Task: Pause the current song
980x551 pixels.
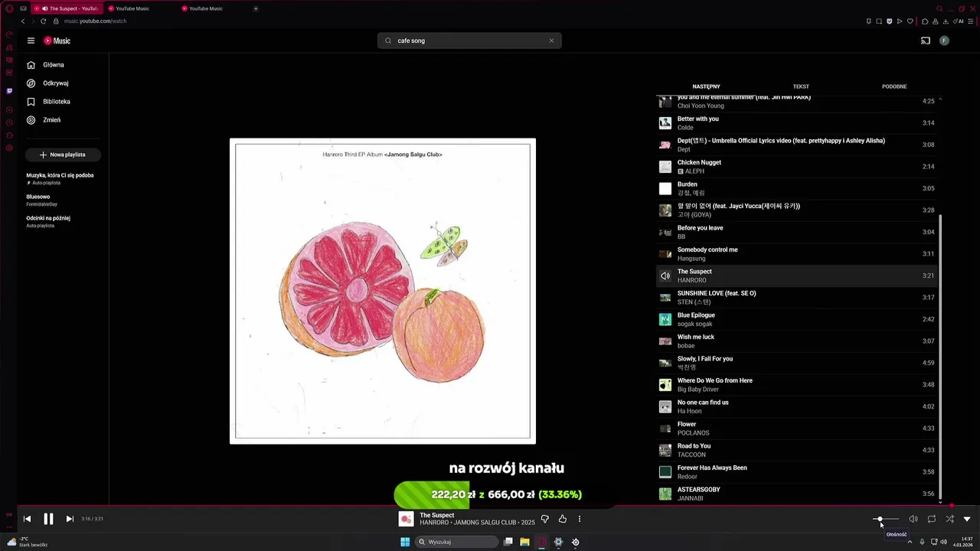Action: click(48, 519)
